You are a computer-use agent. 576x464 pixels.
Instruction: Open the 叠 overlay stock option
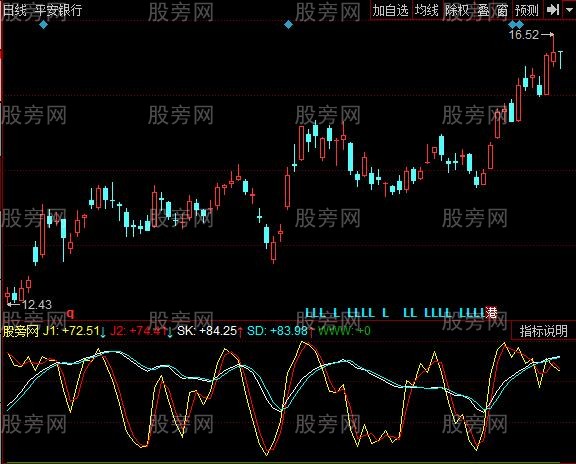pos(483,10)
